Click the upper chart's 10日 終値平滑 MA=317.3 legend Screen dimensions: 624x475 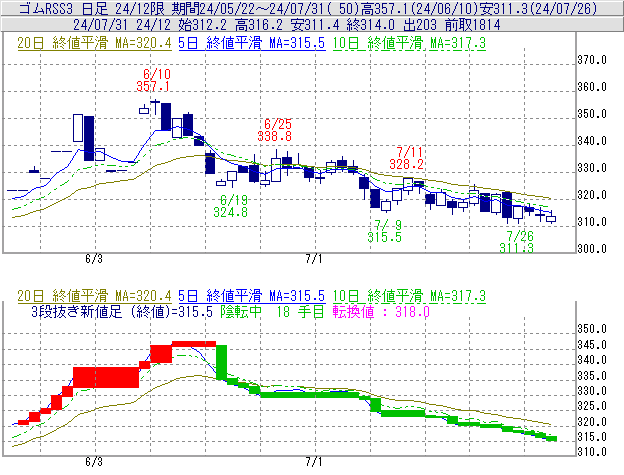tap(409, 43)
